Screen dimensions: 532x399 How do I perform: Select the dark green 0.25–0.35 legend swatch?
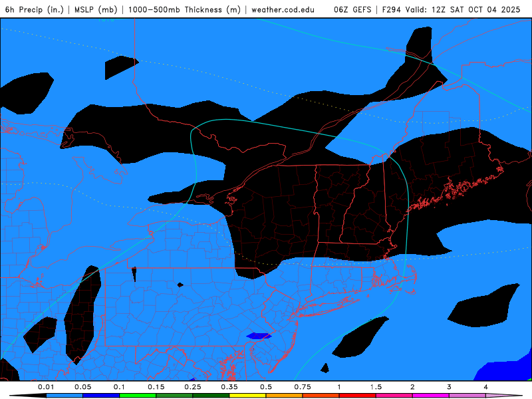tap(211, 396)
